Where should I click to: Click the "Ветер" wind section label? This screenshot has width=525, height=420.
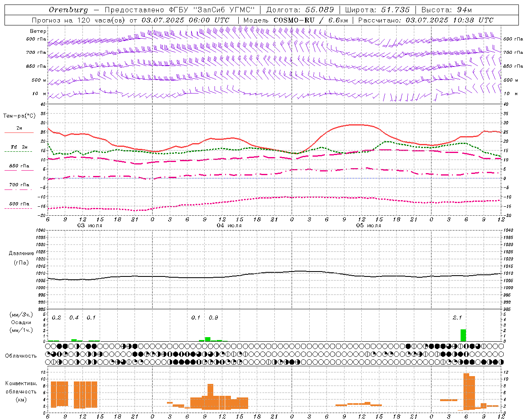tap(38, 31)
